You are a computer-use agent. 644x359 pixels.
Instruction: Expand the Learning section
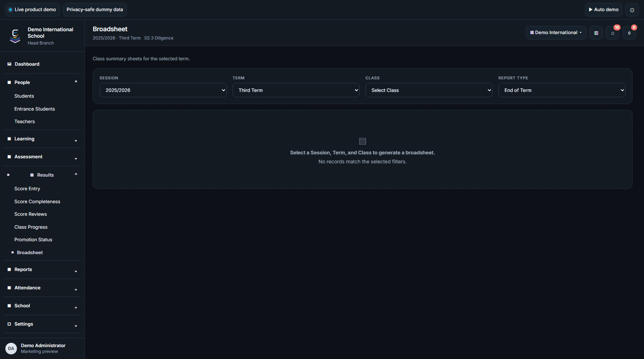42,139
